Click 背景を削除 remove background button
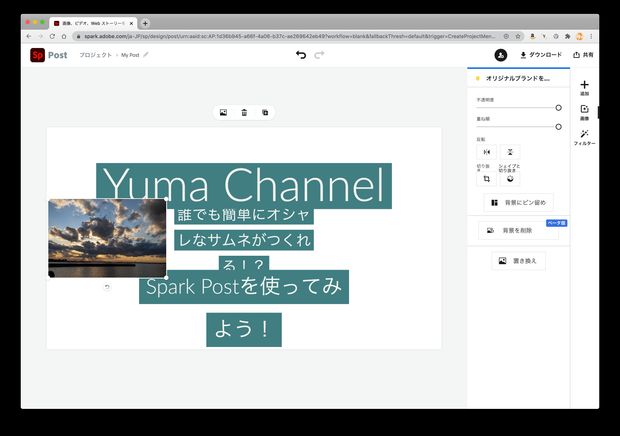Viewport: 620px width, 436px height. tap(518, 230)
